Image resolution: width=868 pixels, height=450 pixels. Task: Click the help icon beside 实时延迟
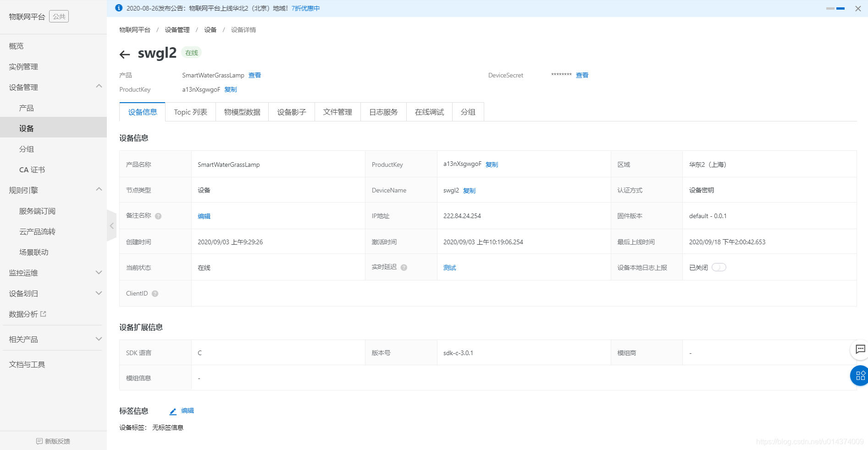[404, 268]
